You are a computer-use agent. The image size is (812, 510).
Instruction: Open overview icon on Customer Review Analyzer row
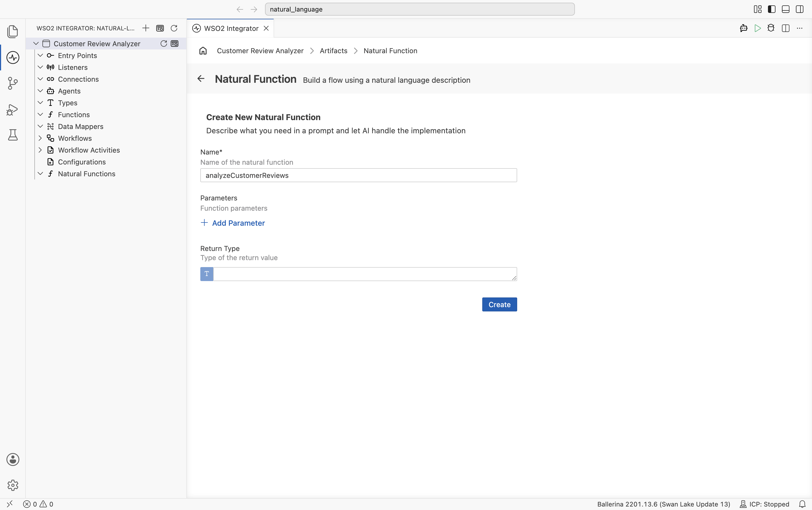pos(175,44)
